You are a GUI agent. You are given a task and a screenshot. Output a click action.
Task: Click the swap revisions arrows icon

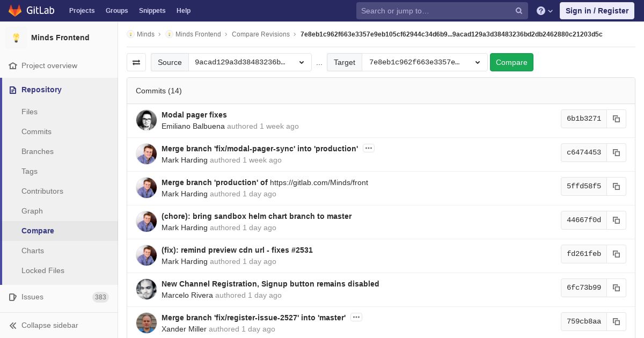[136, 62]
